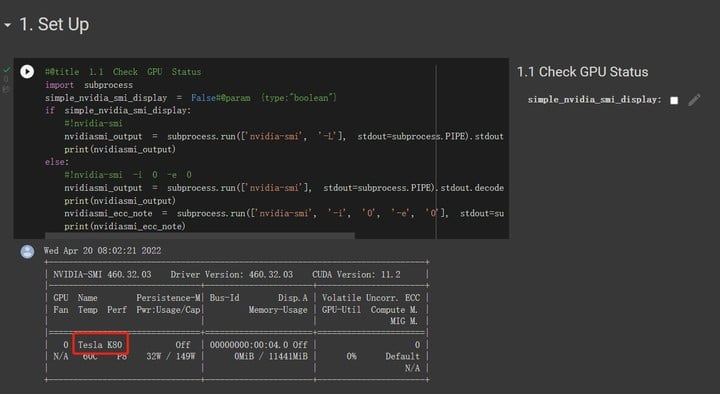The width and height of the screenshot is (720, 394).
Task: Place cursor on the #@title comment line
Action: click(x=123, y=72)
